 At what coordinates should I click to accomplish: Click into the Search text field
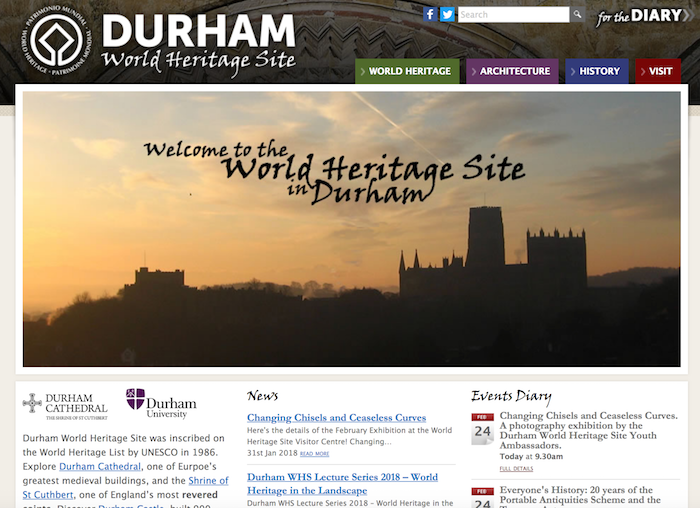(x=513, y=15)
